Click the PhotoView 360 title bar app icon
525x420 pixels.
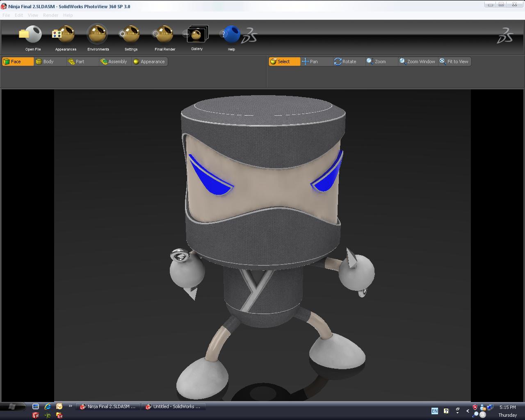point(4,6)
